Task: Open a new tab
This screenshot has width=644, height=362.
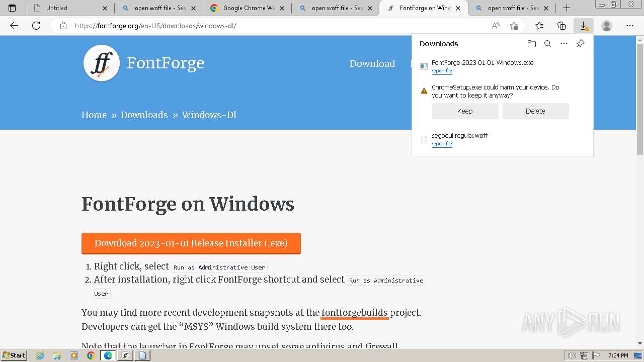Action: (567, 8)
